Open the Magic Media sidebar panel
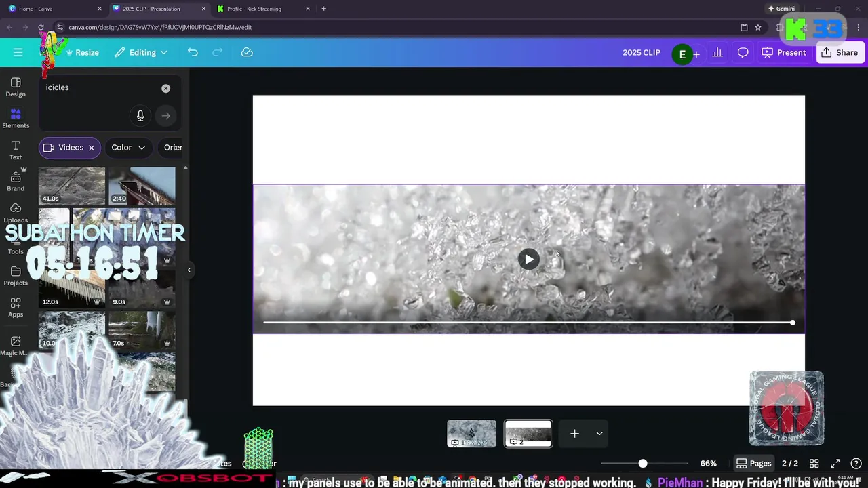This screenshot has height=488, width=868. pos(14,346)
